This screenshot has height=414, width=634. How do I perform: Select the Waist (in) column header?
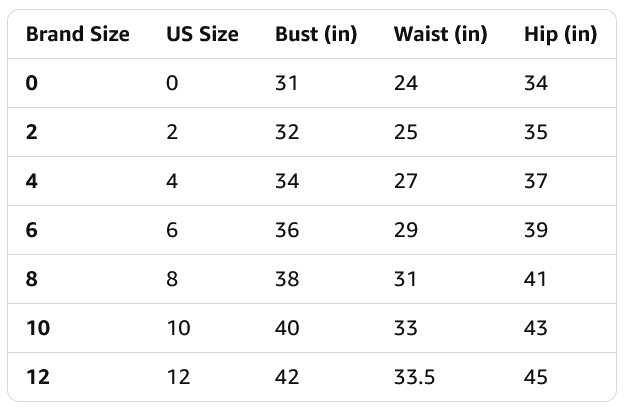pos(440,35)
